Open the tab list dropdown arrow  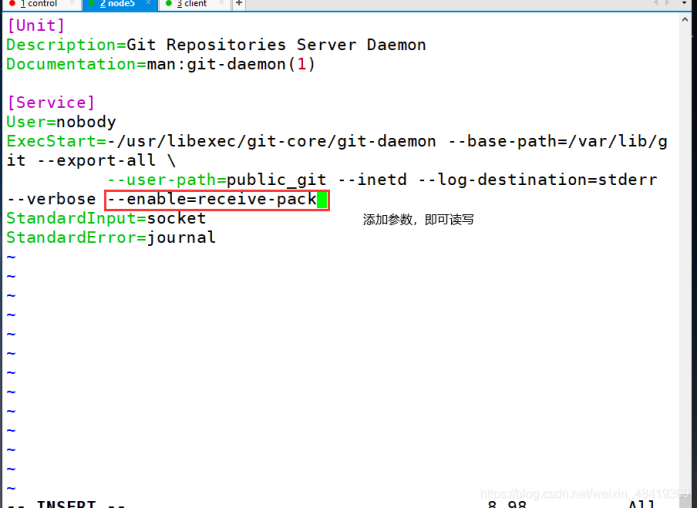(685, 3)
